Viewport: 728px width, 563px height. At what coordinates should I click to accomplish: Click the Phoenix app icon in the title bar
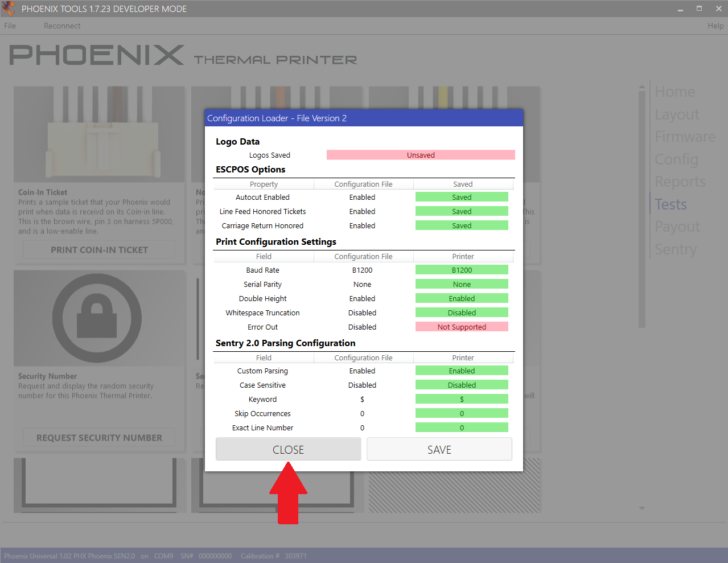click(x=8, y=8)
